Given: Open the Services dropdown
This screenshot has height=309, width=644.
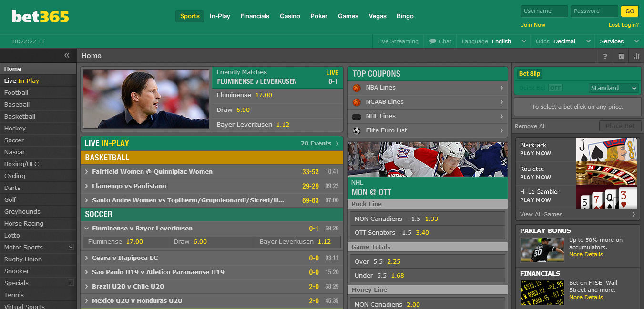Looking at the screenshot, I should [x=619, y=41].
